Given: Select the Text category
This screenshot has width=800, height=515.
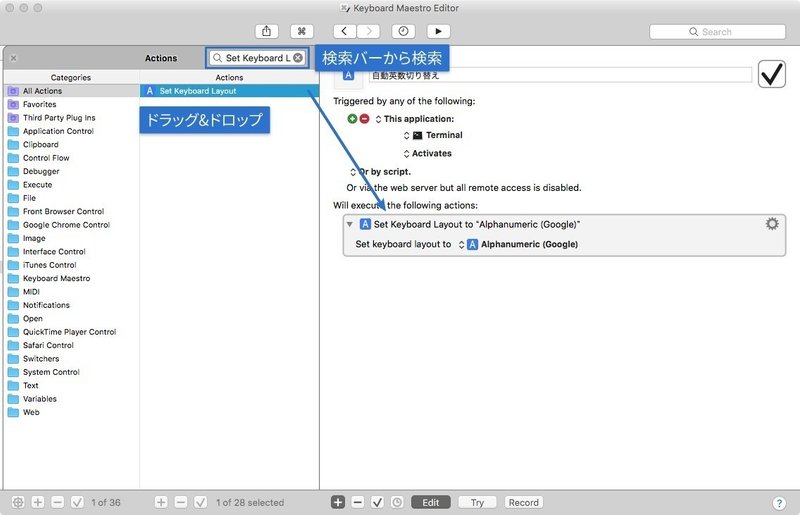Looking at the screenshot, I should (x=72, y=385).
